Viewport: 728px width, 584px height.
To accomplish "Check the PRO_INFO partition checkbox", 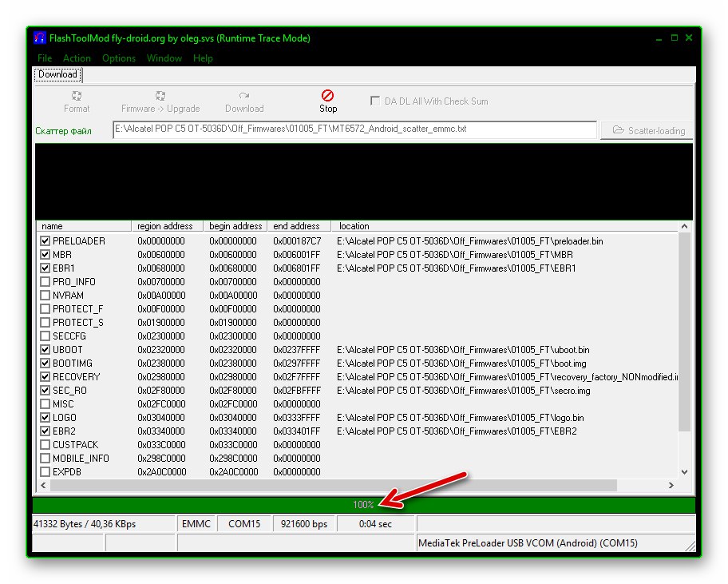I will pyautogui.click(x=45, y=281).
